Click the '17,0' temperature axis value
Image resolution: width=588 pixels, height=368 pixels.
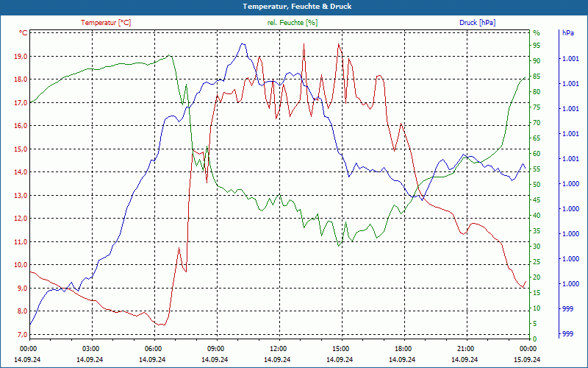point(21,102)
